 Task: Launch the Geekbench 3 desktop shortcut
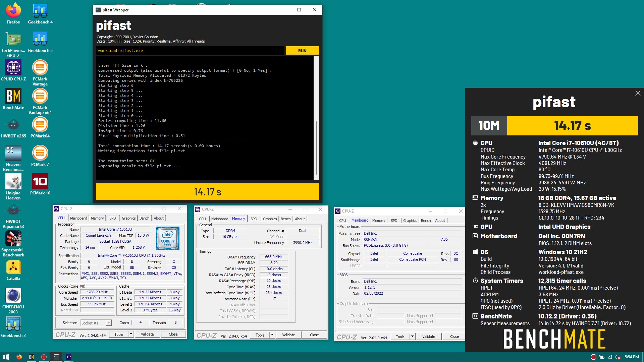[x=13, y=327]
